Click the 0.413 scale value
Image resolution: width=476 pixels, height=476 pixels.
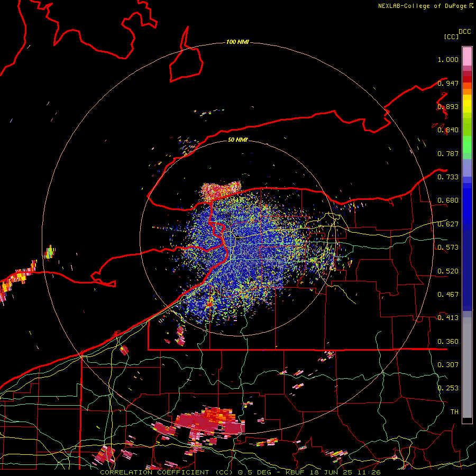click(x=448, y=318)
